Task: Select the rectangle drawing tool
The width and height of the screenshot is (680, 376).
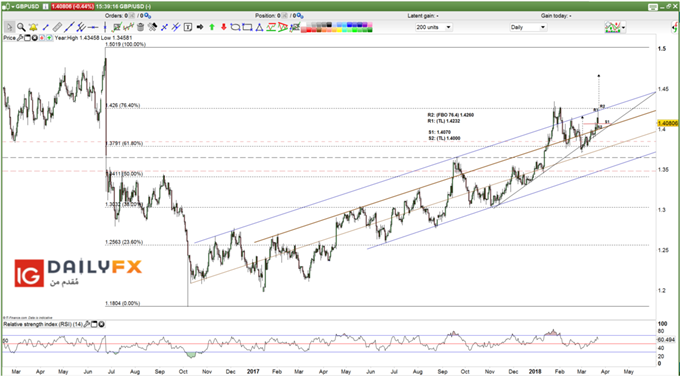Action: (x=247, y=27)
